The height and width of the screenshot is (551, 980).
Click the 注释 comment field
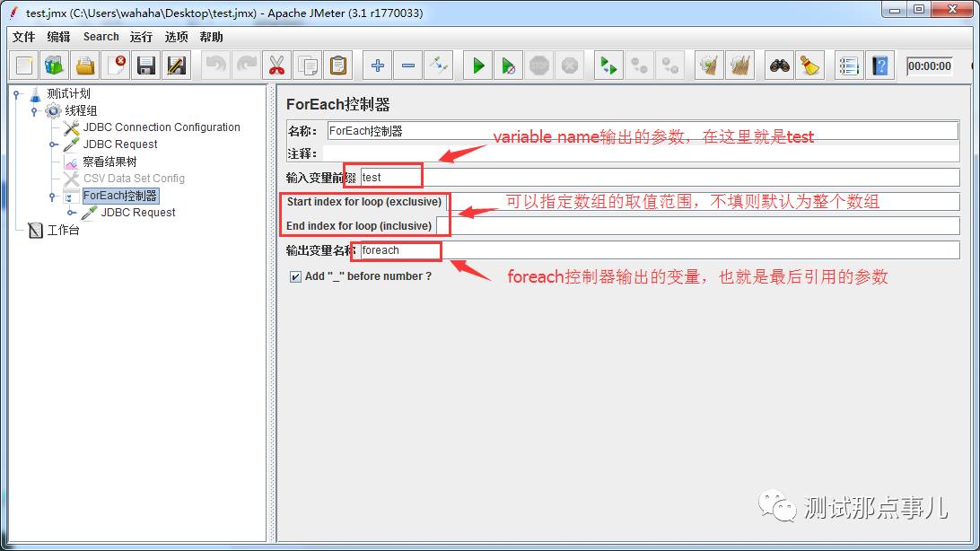click(x=641, y=153)
